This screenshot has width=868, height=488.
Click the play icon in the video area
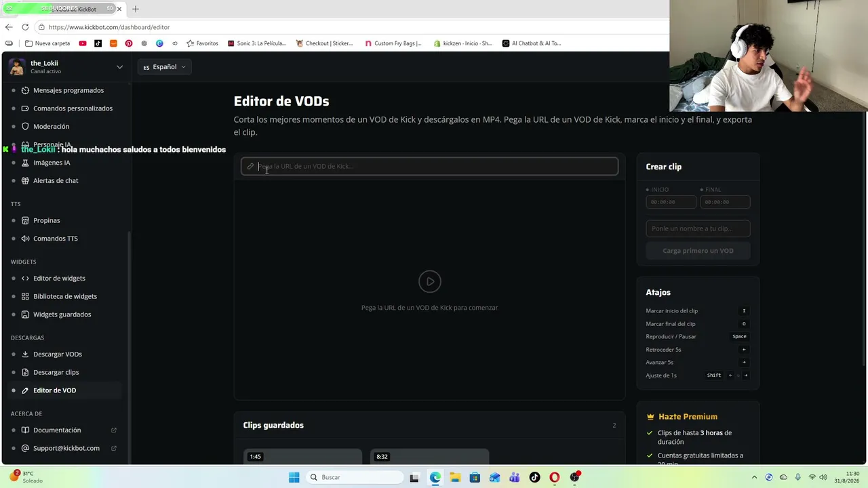pyautogui.click(x=430, y=281)
